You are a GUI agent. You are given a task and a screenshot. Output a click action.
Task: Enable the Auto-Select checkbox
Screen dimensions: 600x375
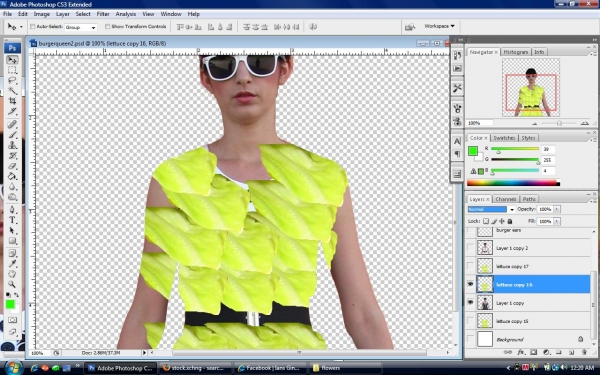(x=33, y=27)
